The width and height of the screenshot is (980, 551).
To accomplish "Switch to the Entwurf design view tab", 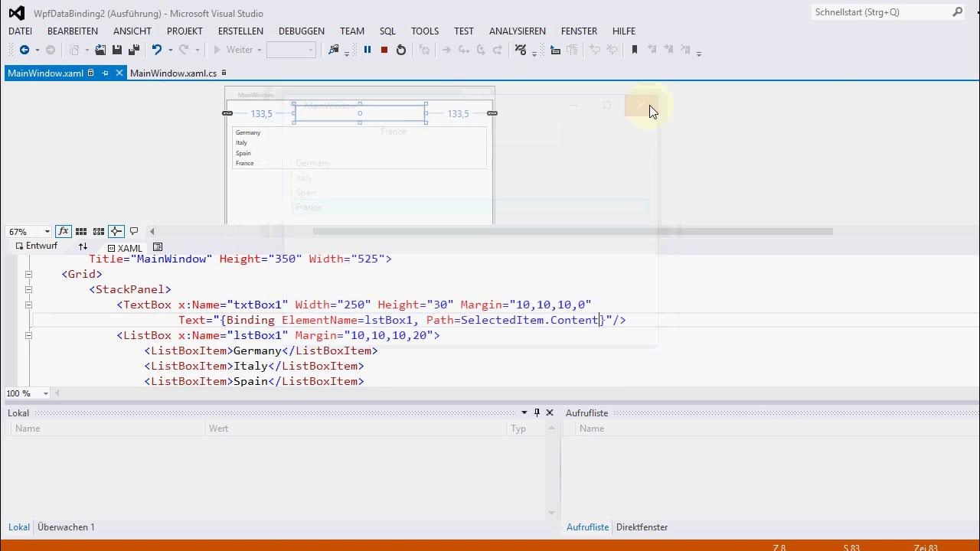I will pyautogui.click(x=36, y=246).
